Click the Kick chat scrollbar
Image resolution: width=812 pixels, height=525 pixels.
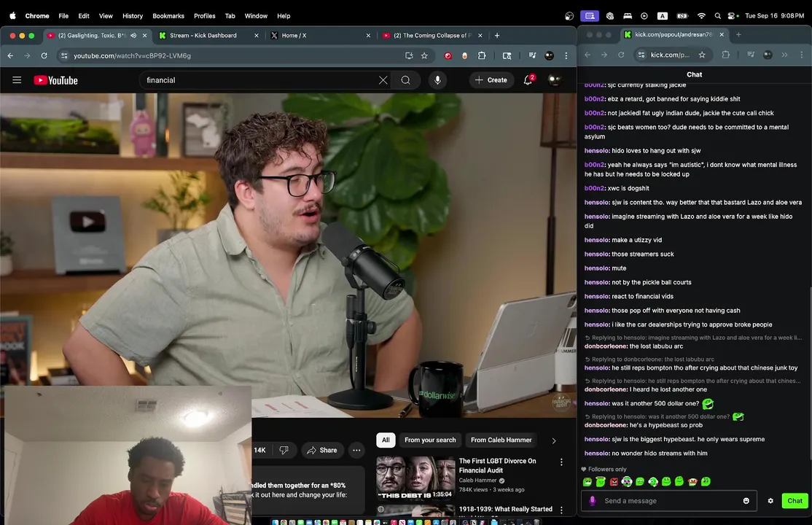tap(810, 373)
